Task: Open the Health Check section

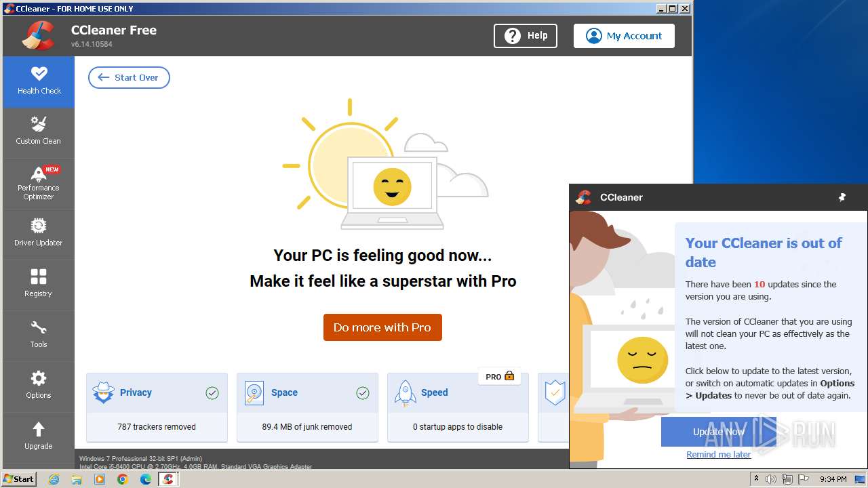Action: coord(39,81)
